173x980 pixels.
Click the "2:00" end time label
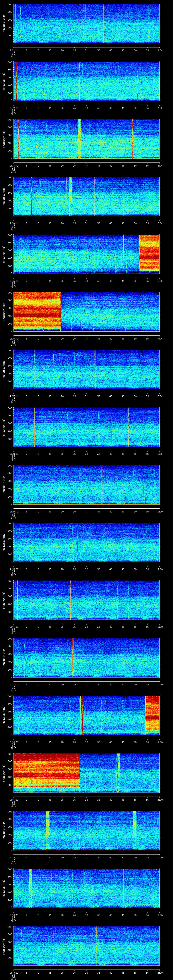point(160,50)
